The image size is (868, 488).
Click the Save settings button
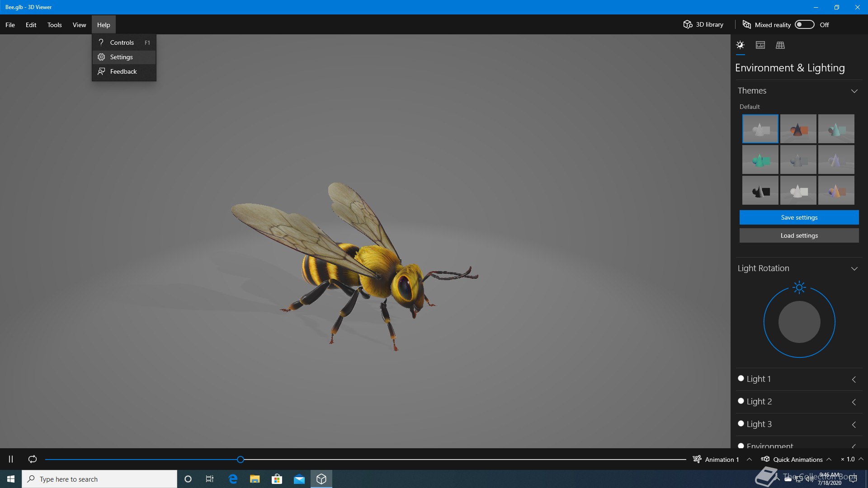point(799,217)
